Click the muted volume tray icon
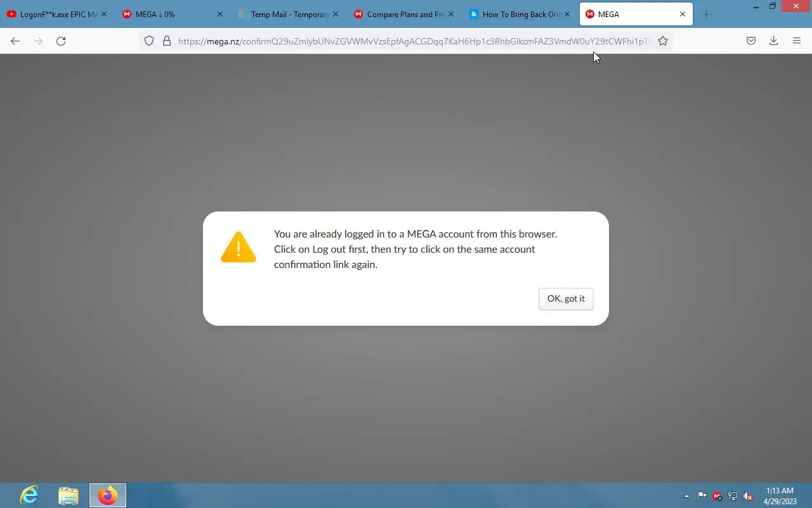Screen dimensions: 812x508 pos(748,496)
